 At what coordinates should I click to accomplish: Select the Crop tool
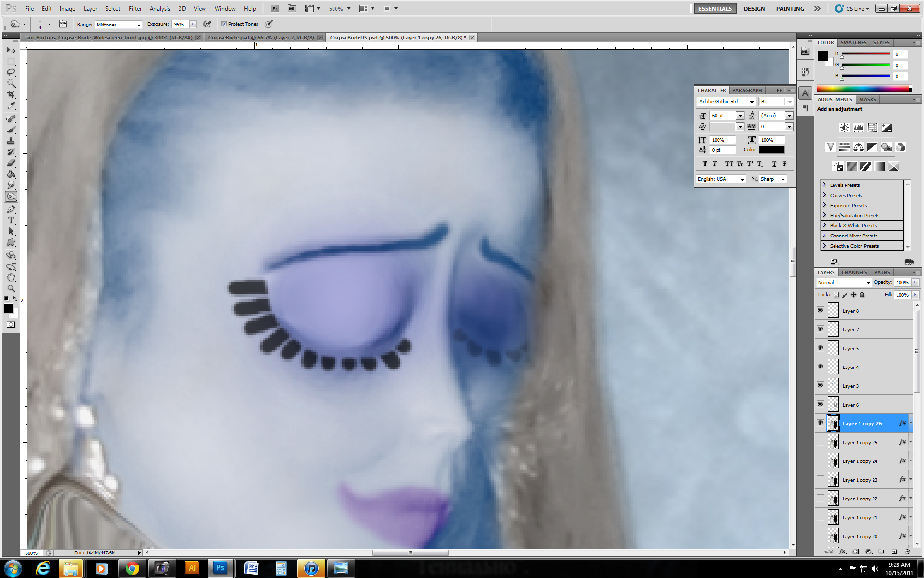coord(11,94)
